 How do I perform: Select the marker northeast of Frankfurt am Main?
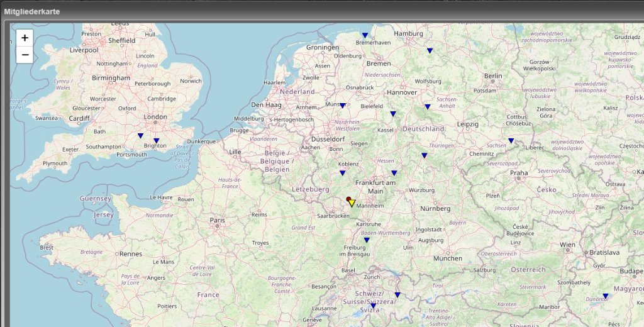pyautogui.click(x=394, y=173)
